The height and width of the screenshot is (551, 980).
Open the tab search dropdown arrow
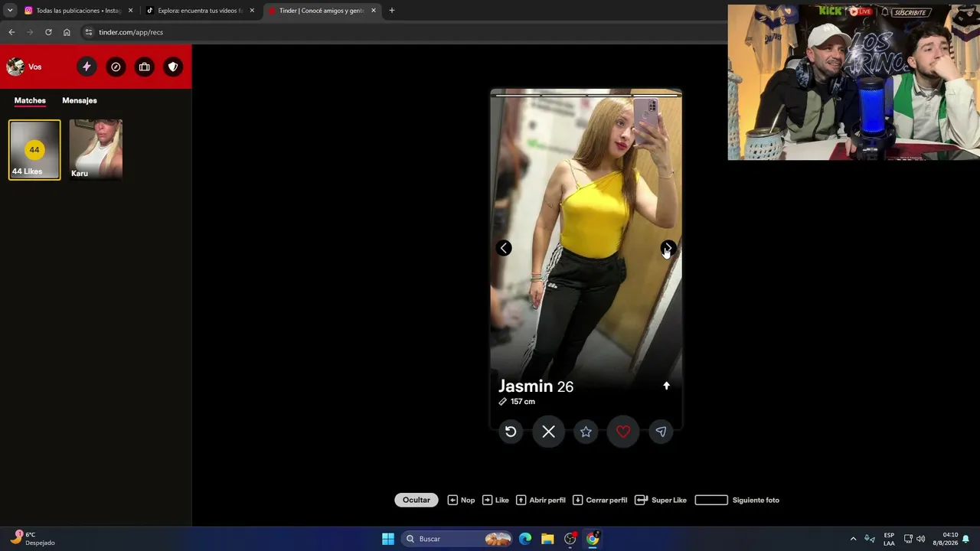click(x=10, y=11)
